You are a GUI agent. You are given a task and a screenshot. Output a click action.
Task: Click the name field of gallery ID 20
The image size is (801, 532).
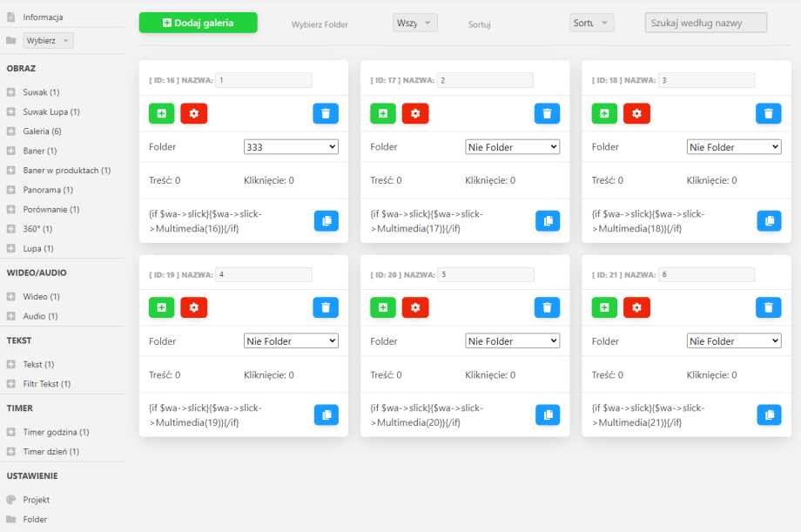point(485,274)
